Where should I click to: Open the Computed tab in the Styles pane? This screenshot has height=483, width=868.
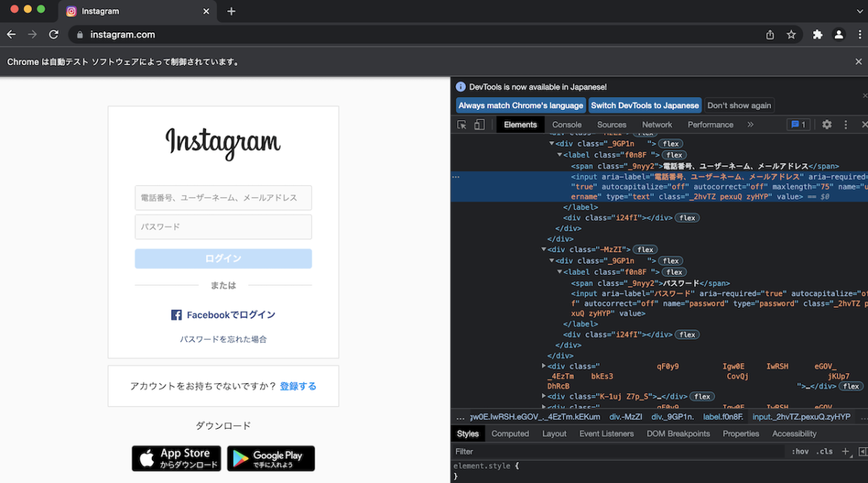tap(510, 433)
